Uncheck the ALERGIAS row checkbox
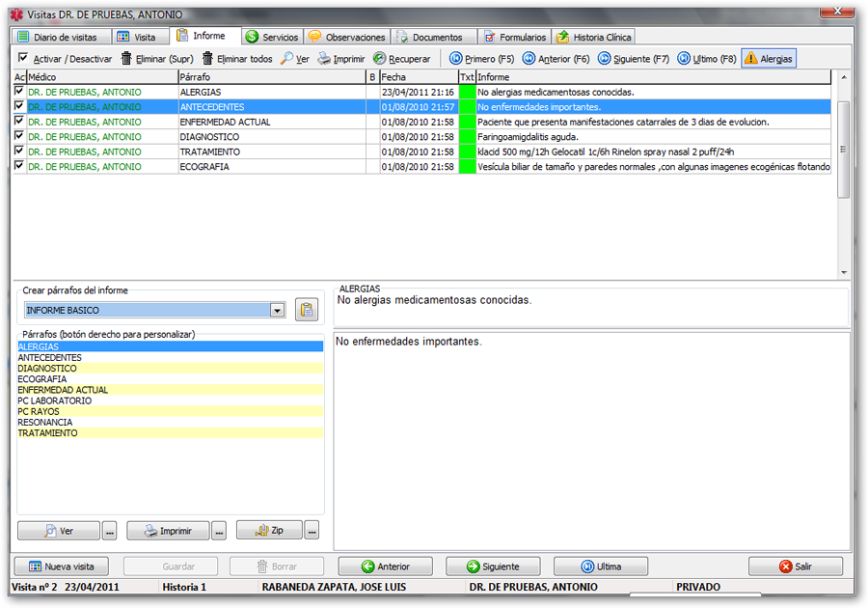868x608 pixels. click(x=19, y=92)
